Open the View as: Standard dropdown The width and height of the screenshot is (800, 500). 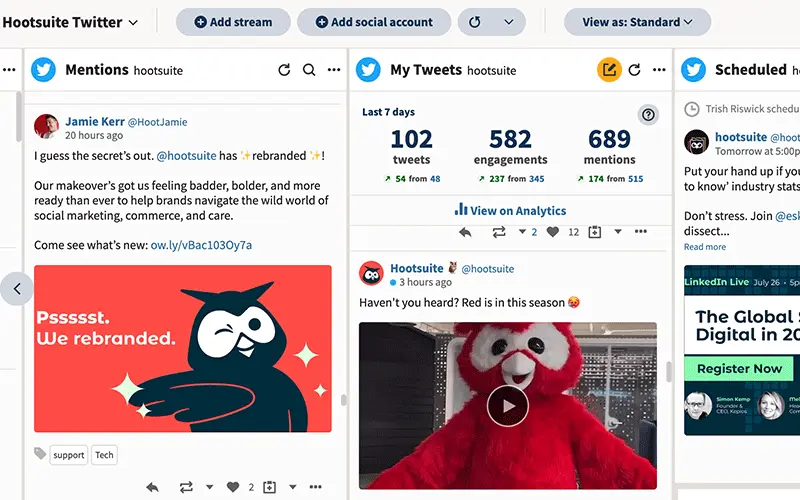click(637, 22)
